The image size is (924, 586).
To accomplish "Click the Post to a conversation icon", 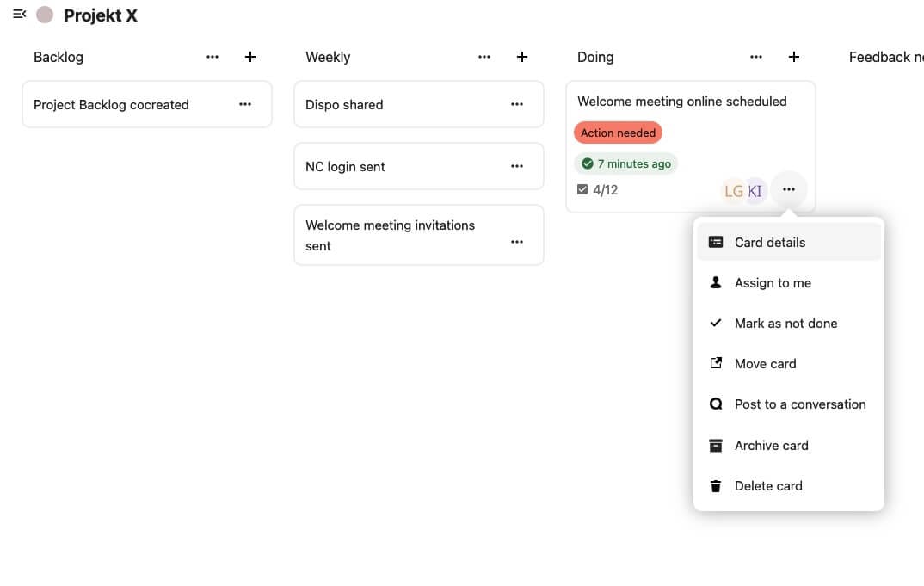I will [x=716, y=404].
